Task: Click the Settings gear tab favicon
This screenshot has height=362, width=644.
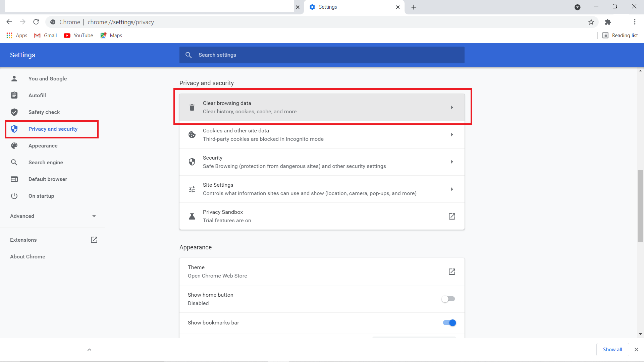Action: (x=312, y=7)
